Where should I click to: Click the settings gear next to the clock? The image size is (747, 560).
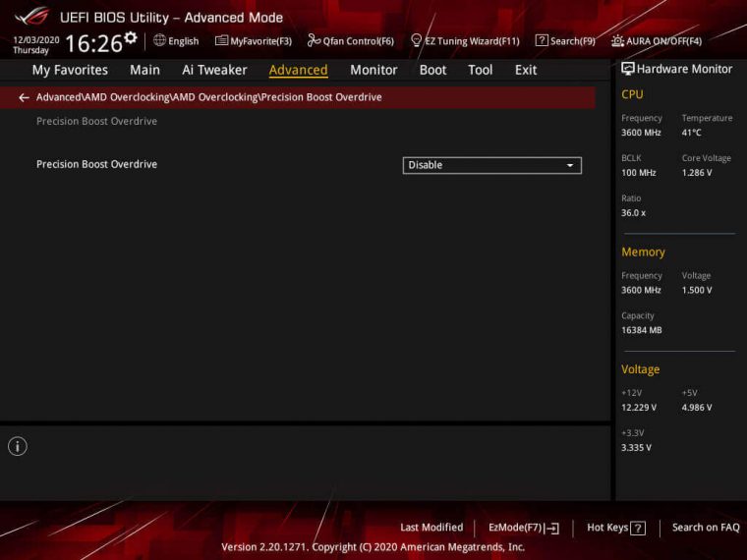[131, 37]
